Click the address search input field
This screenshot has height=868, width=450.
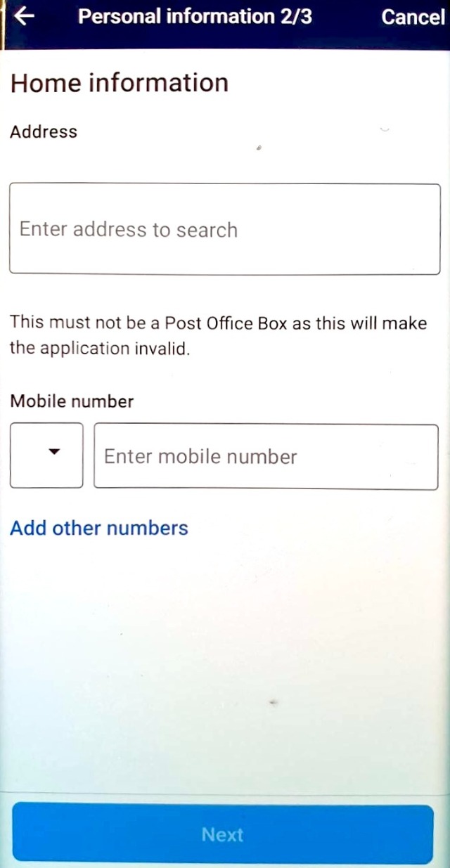(225, 229)
